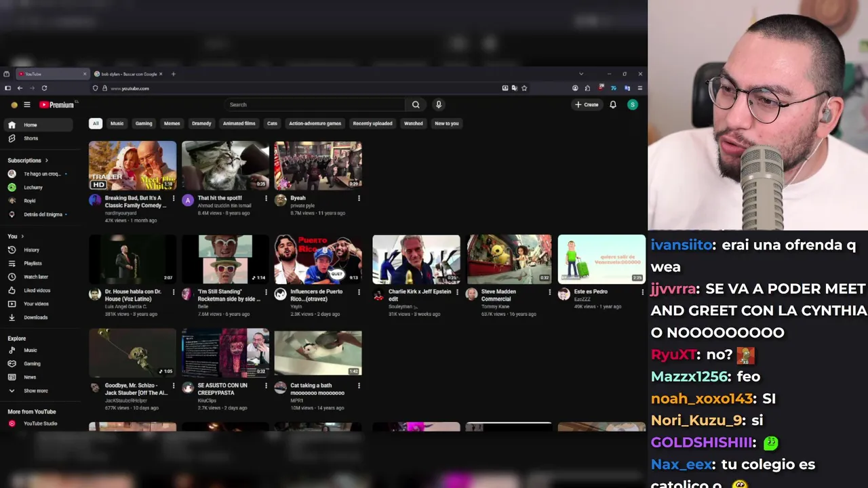
Task: Open options menu for Byeah video
Action: click(x=359, y=199)
